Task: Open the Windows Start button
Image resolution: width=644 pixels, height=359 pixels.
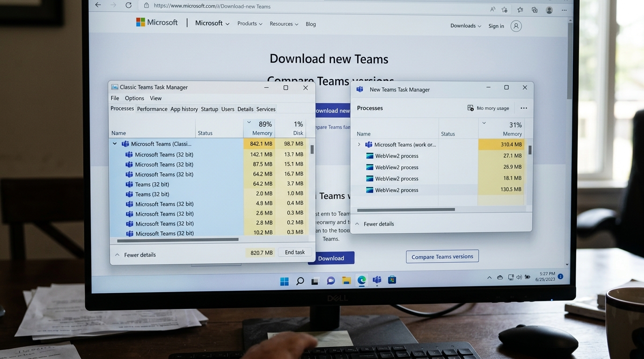Action: tap(285, 281)
